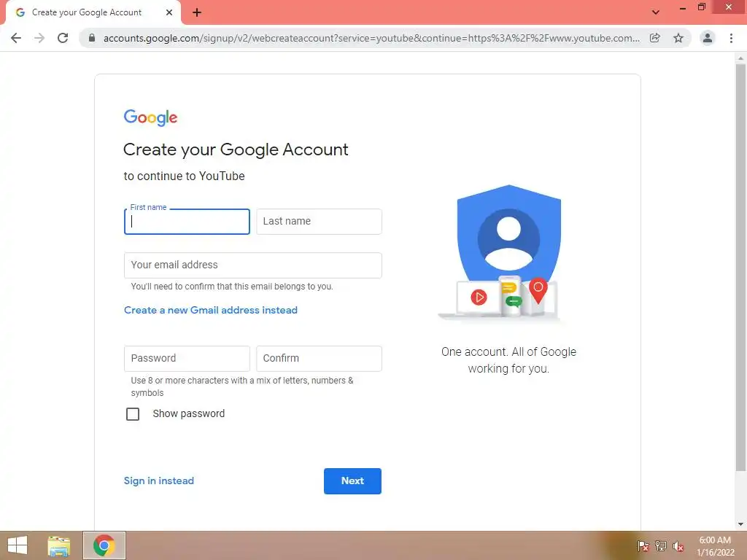Open the clock showing 6:00 AM
Viewport: 747px width, 560px height.
(715, 546)
